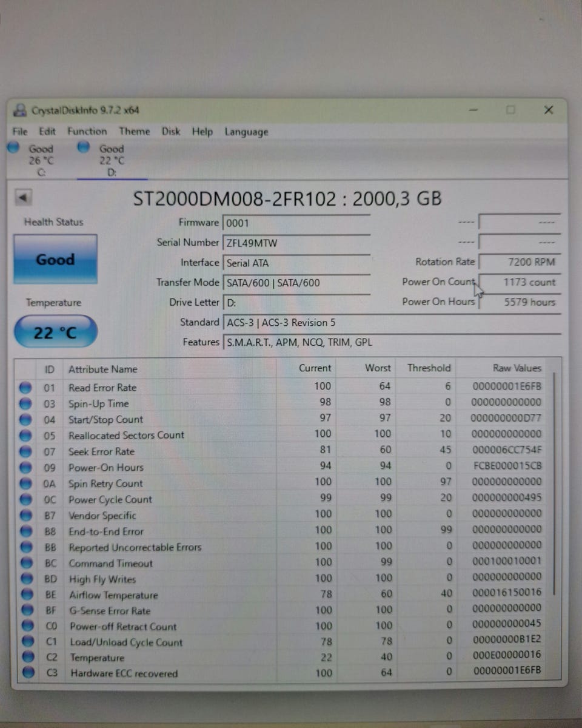The width and height of the screenshot is (582, 728).
Task: Open the Function menu
Action: coord(87,132)
